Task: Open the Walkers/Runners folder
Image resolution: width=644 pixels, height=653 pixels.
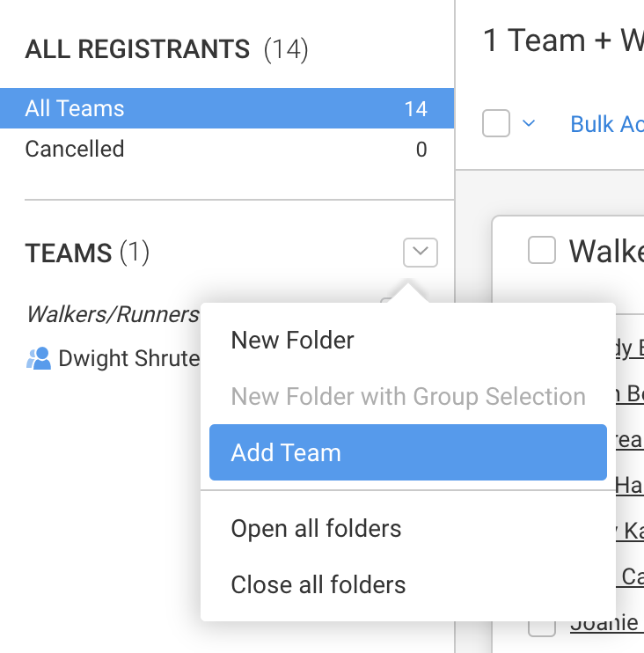Action: click(113, 314)
